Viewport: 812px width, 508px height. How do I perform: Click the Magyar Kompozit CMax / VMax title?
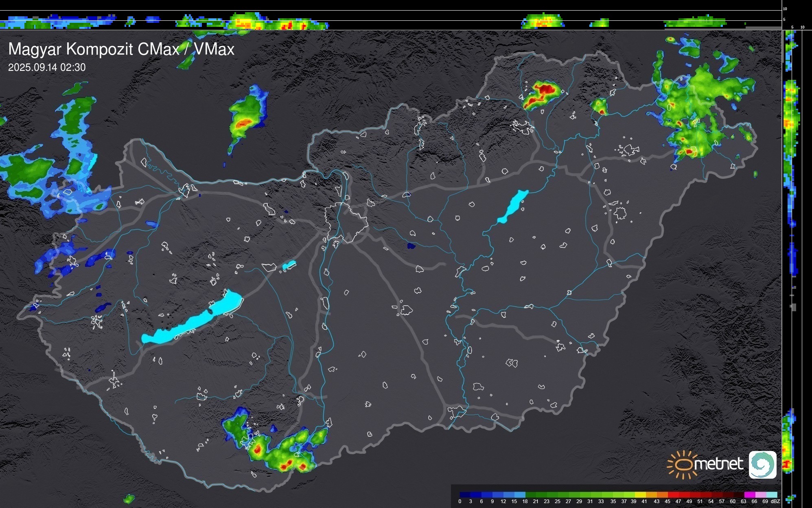coord(121,49)
